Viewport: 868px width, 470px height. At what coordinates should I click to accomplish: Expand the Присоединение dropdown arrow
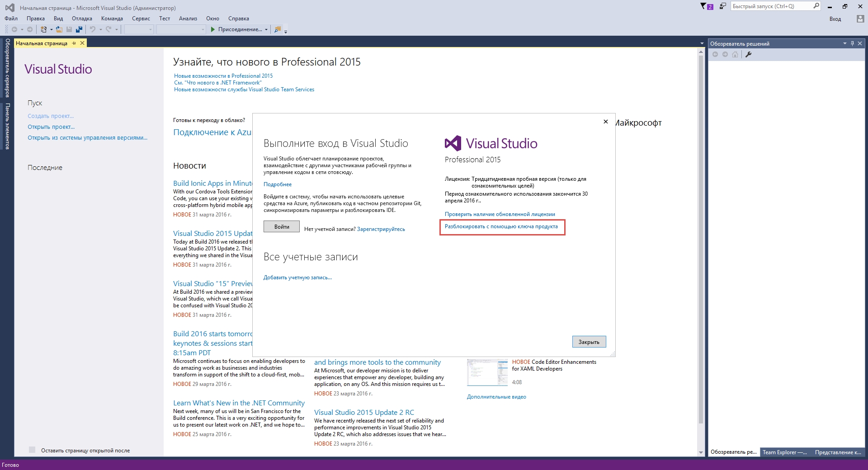266,29
